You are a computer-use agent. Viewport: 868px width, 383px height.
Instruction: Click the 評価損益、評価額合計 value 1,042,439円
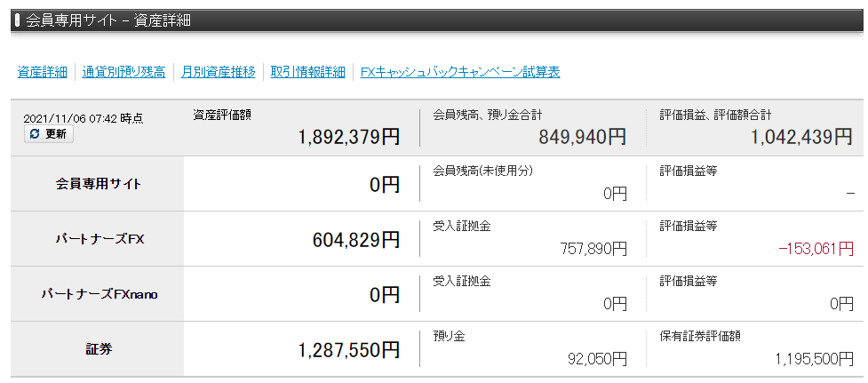(x=801, y=136)
